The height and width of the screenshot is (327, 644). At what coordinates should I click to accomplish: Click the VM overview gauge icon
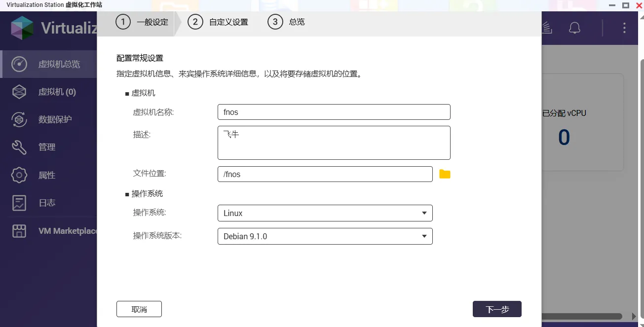click(x=19, y=64)
